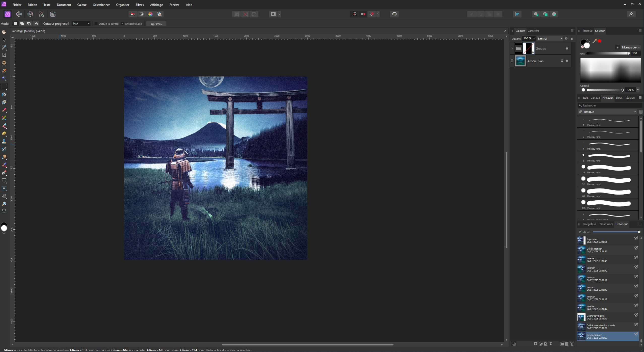Hide the Groupe layer
The image size is (644, 352).
(567, 48)
